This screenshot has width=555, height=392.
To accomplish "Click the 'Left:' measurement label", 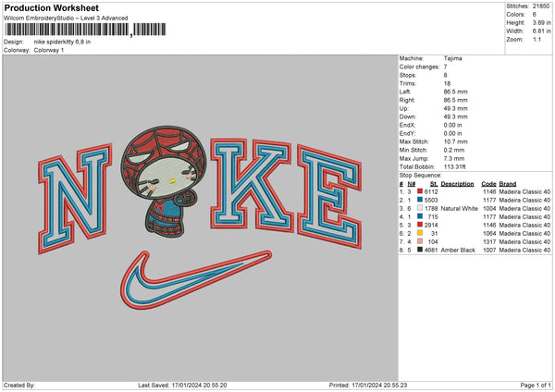I will point(405,92).
